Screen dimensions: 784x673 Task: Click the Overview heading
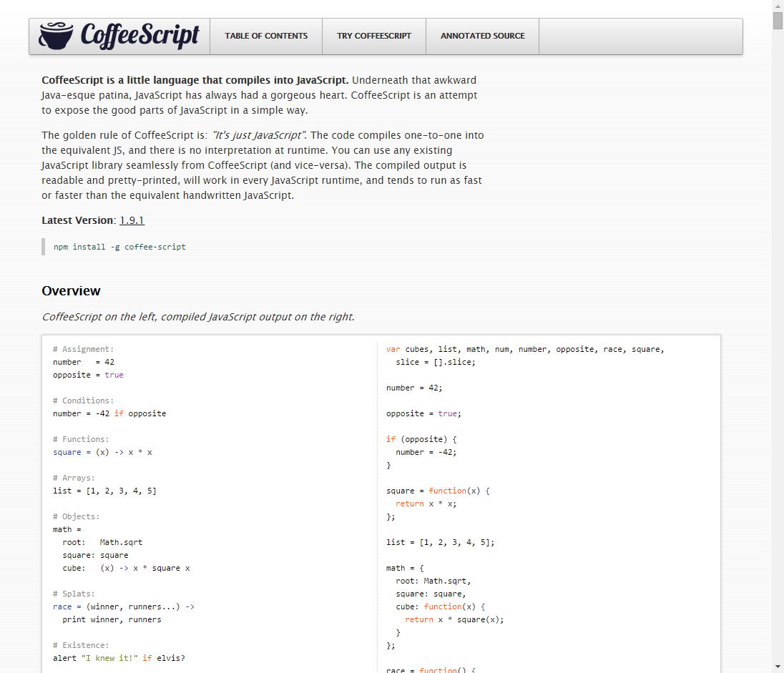click(x=71, y=291)
